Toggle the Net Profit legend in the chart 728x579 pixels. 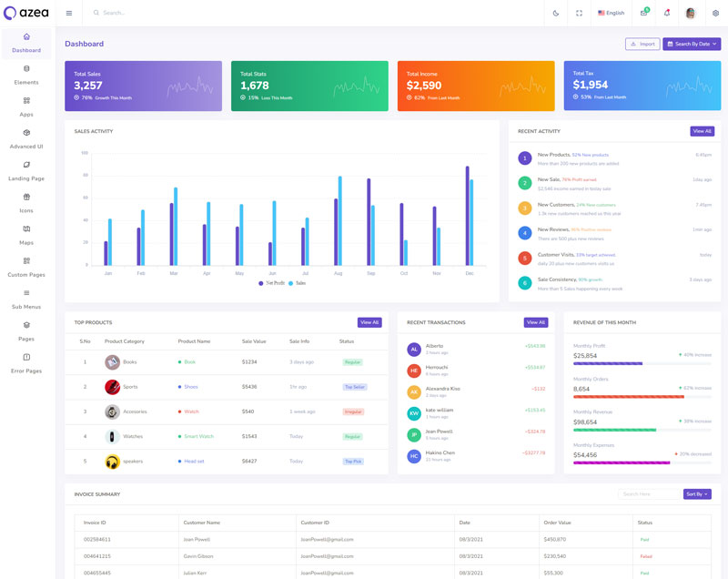271,283
